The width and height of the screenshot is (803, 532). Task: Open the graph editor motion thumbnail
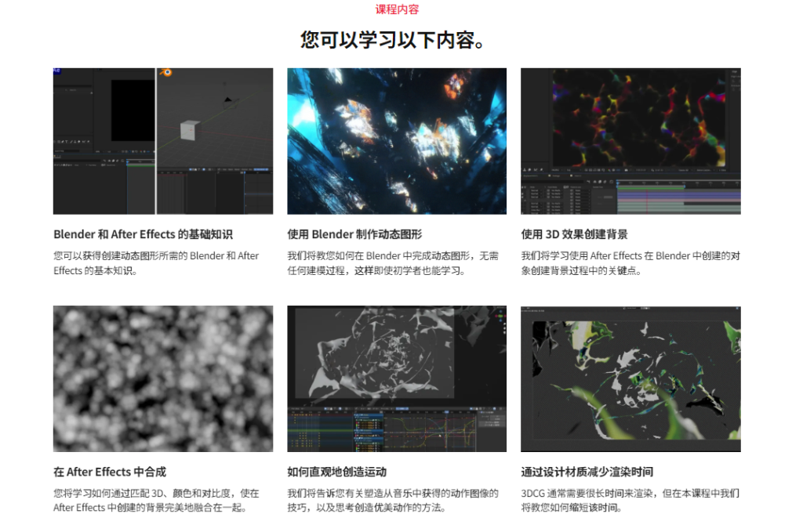click(x=397, y=378)
